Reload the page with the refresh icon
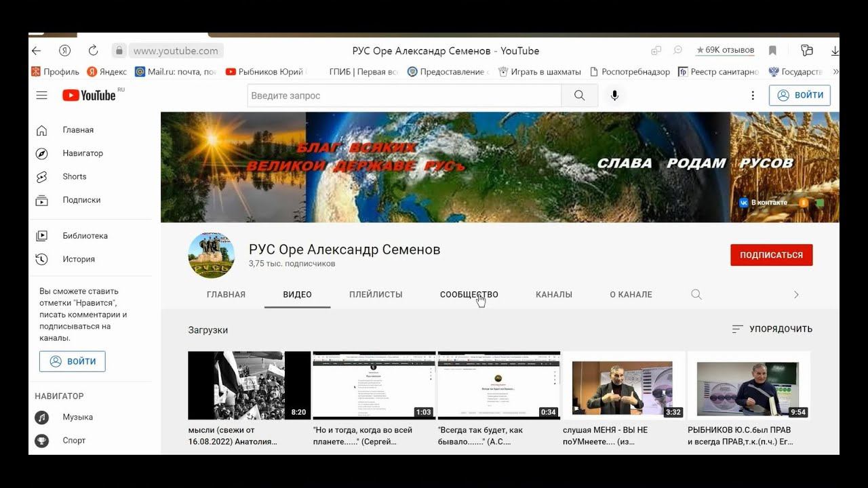 point(94,51)
